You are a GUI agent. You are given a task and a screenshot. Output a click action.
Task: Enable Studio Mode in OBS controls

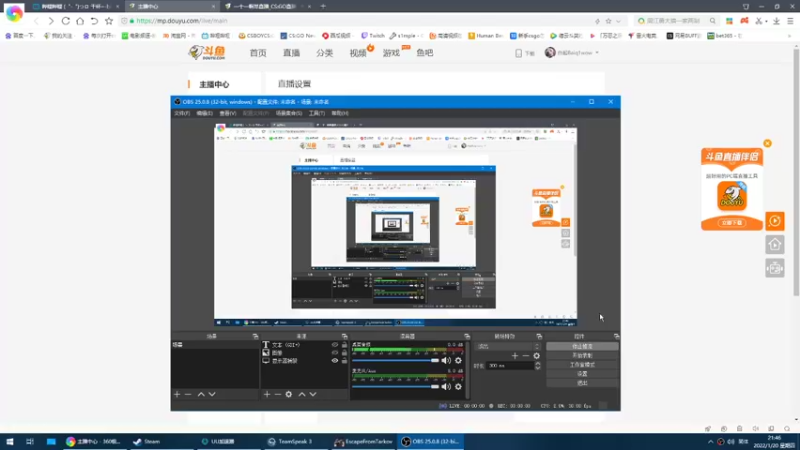pyautogui.click(x=582, y=365)
